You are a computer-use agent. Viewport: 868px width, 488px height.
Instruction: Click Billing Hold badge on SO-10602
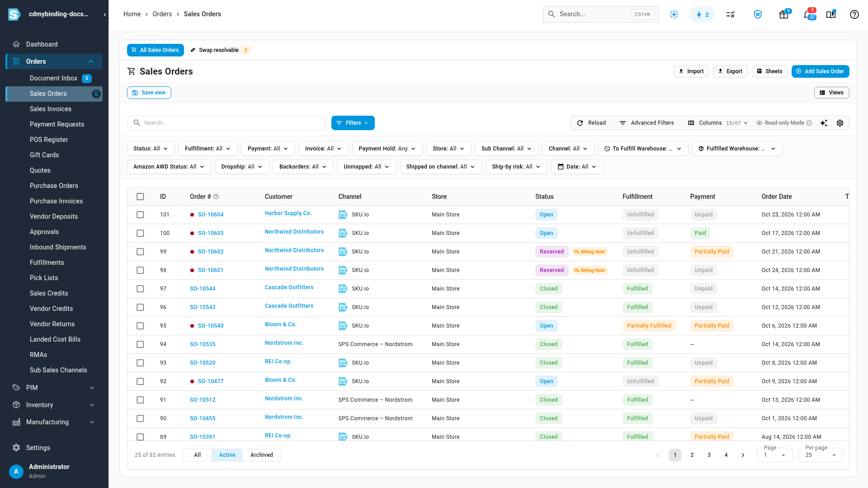pyautogui.click(x=590, y=252)
